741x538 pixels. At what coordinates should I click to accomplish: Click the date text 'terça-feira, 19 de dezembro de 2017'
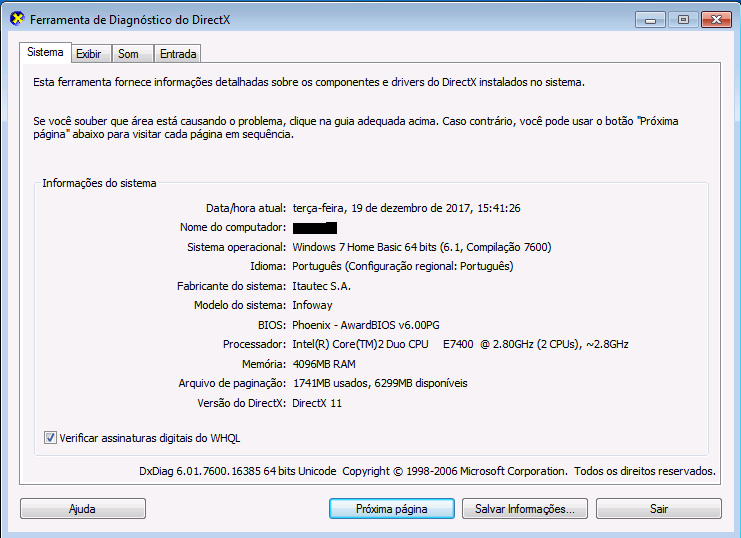coord(382,208)
